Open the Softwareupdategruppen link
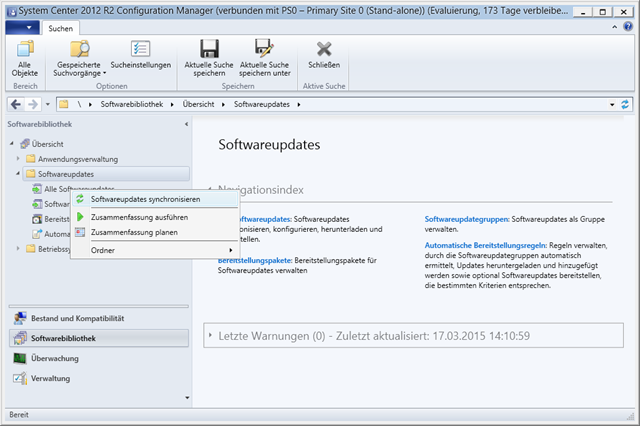The width and height of the screenshot is (640, 426). [x=467, y=219]
